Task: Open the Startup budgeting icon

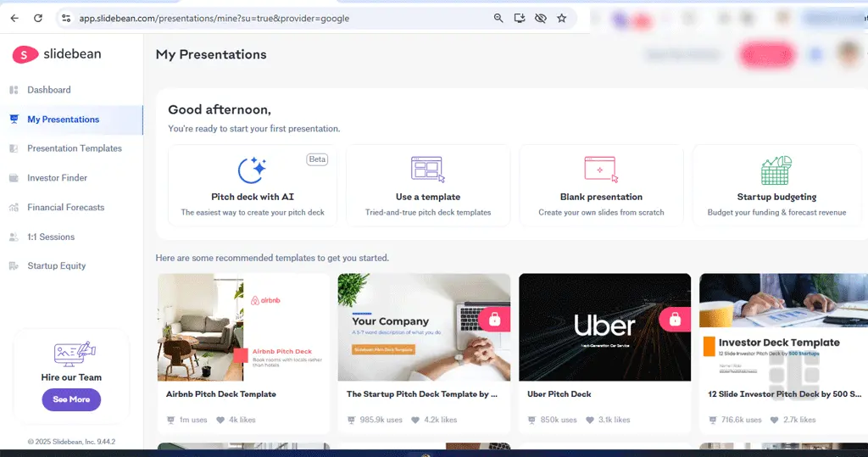Action: [x=776, y=170]
